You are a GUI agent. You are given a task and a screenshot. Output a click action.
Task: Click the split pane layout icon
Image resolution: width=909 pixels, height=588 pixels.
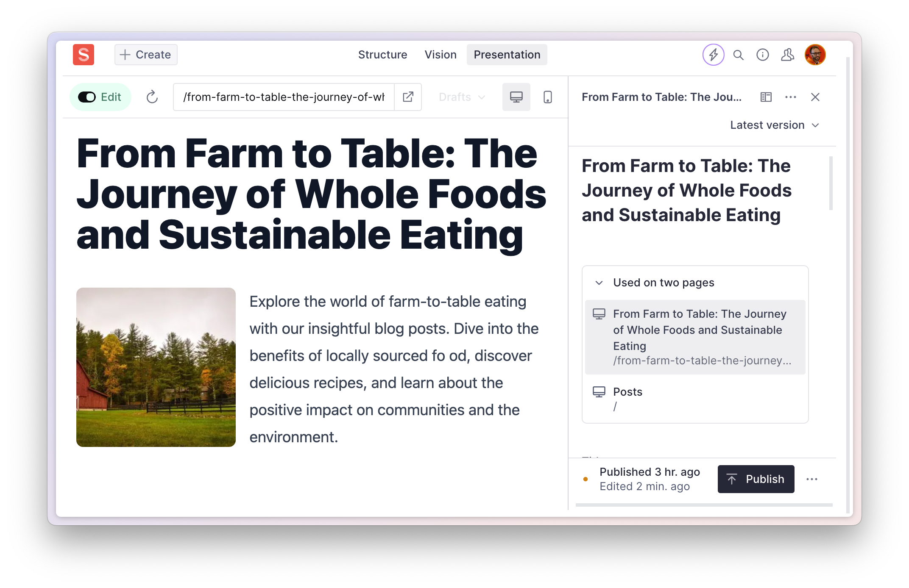click(766, 97)
